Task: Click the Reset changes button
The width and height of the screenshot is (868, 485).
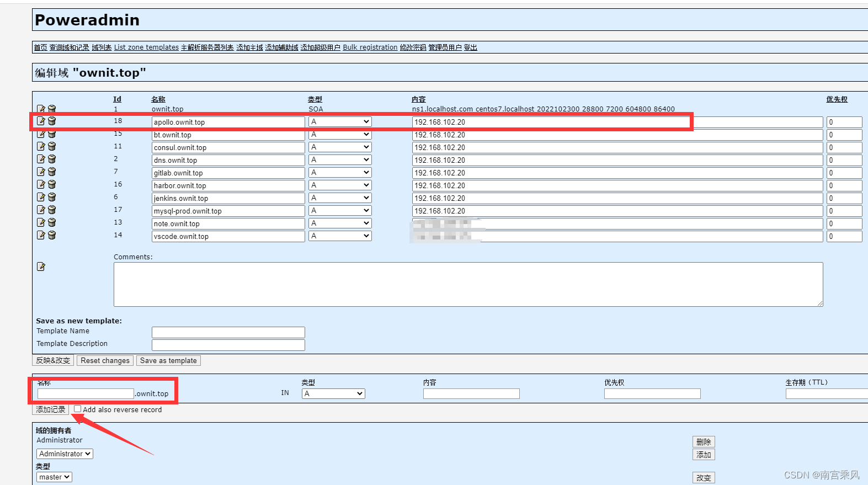Action: (x=105, y=360)
